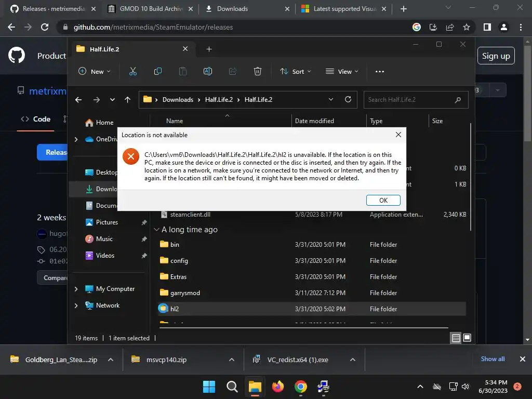Screen dimensions: 532x399
Task: Show hidden system tray icons
Action: (x=420, y=387)
